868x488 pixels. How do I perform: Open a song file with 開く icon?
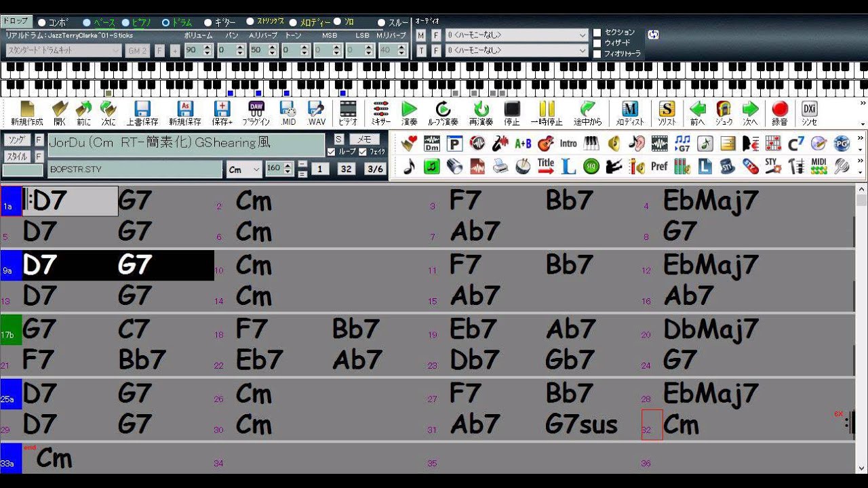(x=60, y=113)
